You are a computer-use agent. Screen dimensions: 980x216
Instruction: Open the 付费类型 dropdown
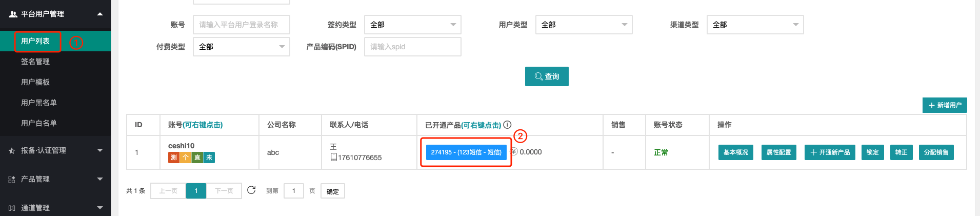click(242, 47)
